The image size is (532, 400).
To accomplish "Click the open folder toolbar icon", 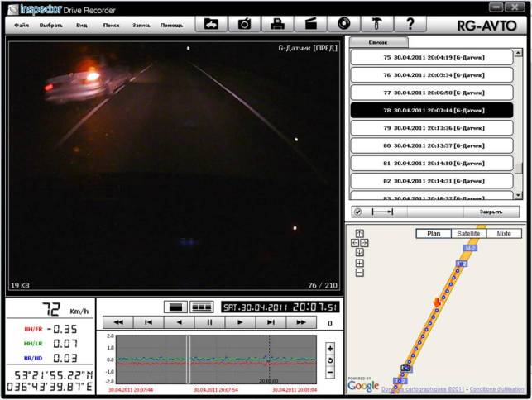I will (x=210, y=25).
